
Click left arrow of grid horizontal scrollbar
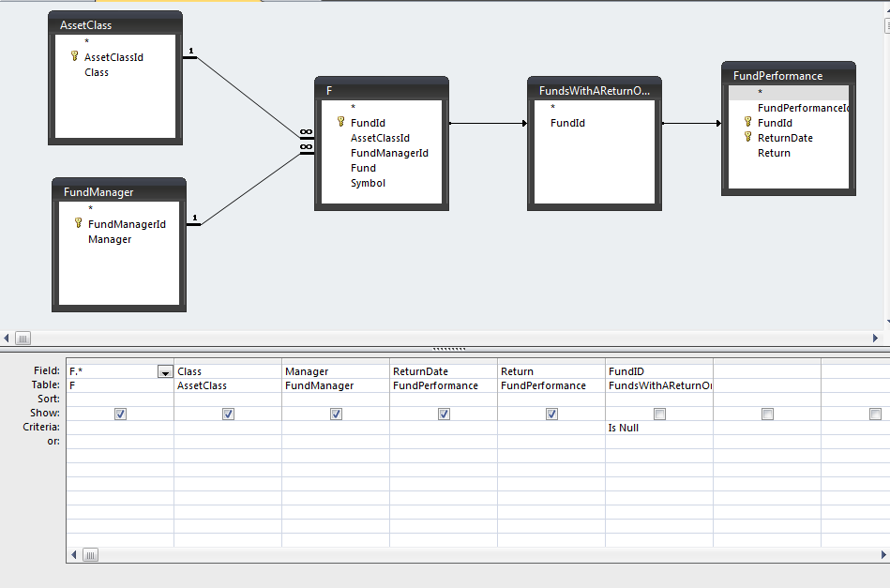point(74,554)
